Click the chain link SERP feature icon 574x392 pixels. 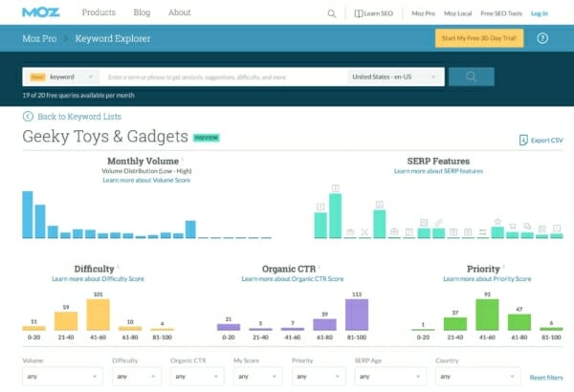click(x=438, y=222)
